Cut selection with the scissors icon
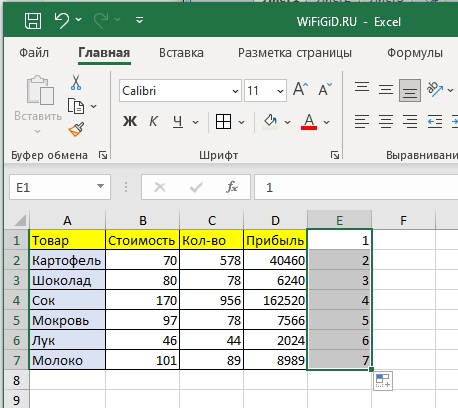This screenshot has height=408, width=458. pos(76,82)
